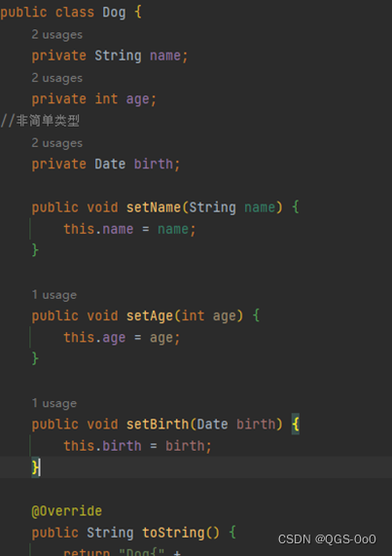Click the Date type in birth field declaration
Viewport: 392px width, 556px height.
click(x=110, y=165)
